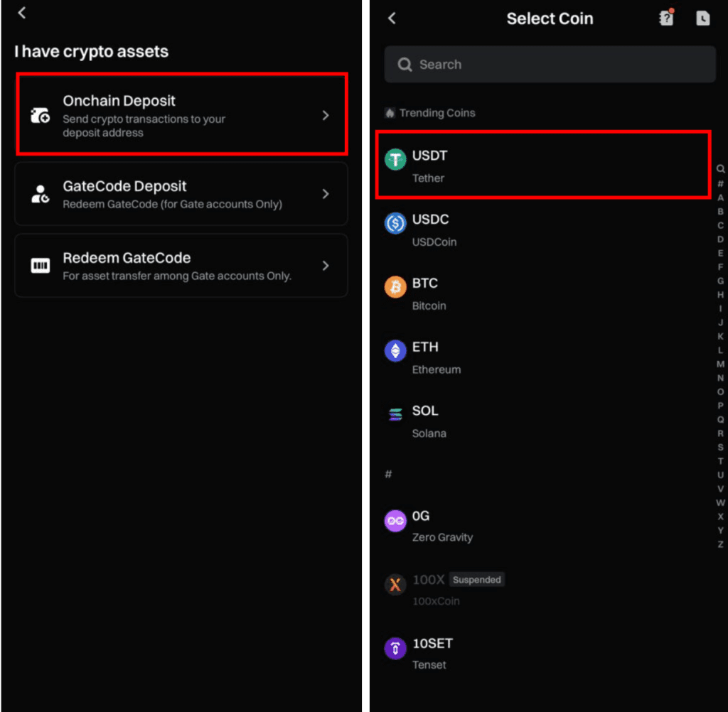Go back from the Select Coin screen

tap(392, 18)
